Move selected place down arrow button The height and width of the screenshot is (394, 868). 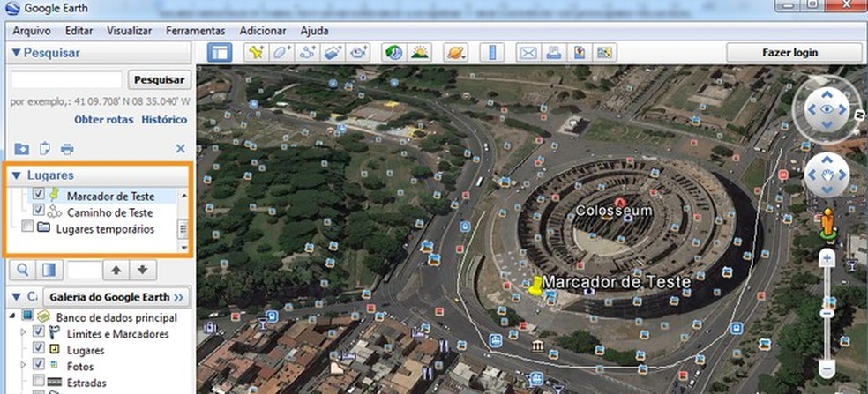point(143,270)
